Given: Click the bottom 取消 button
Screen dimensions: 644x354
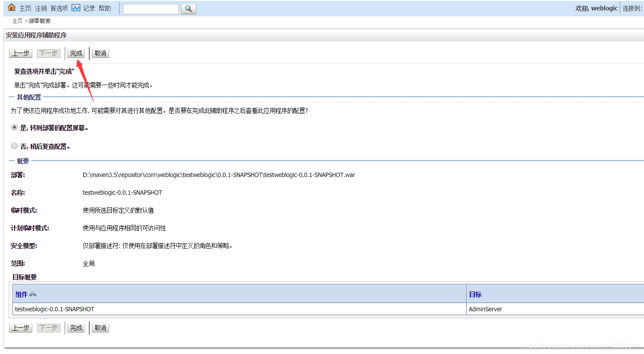Looking at the screenshot, I should click(101, 328).
